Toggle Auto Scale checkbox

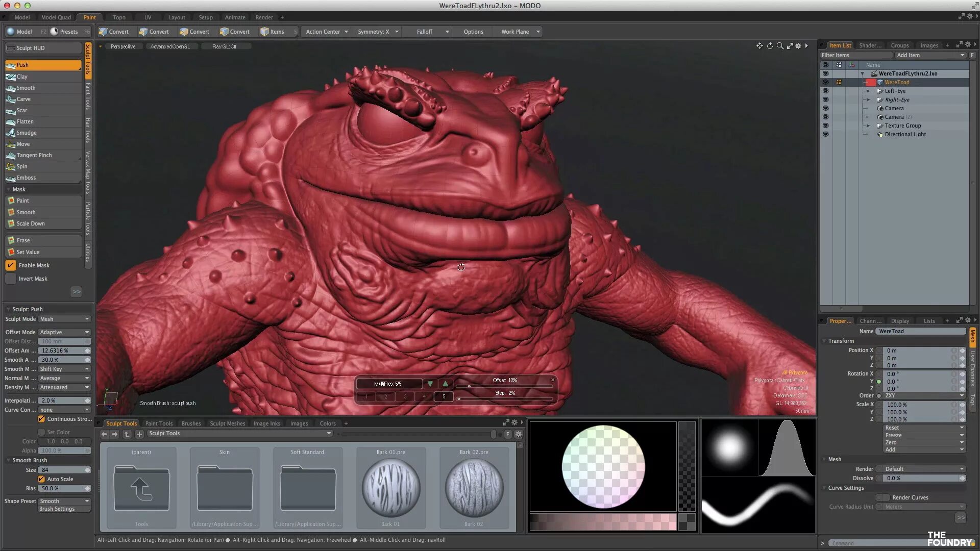(x=42, y=479)
